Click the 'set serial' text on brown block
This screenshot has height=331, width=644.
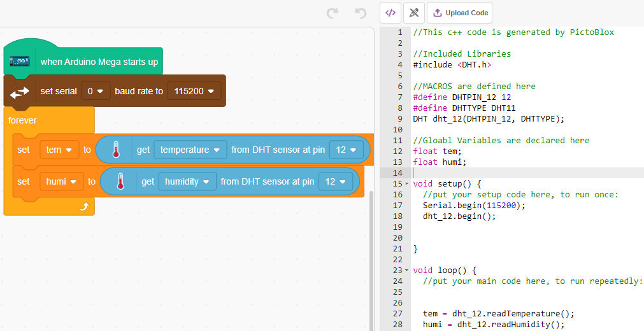(59, 91)
